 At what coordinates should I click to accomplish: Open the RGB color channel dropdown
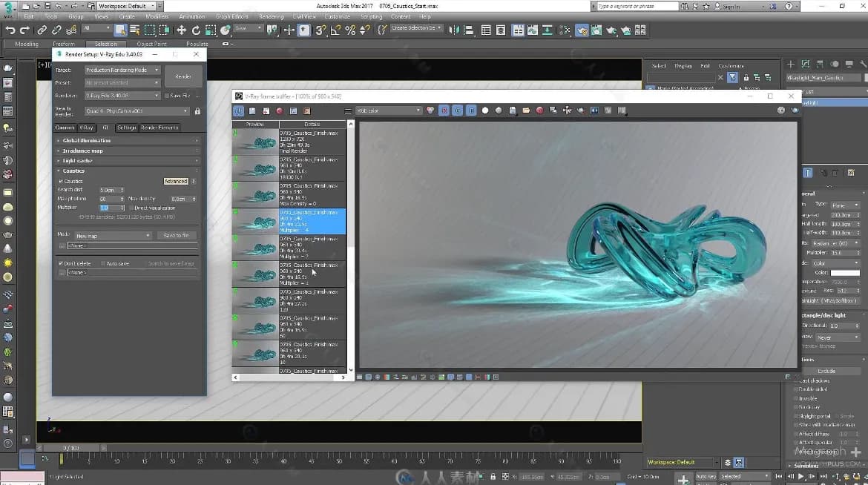pyautogui.click(x=389, y=110)
